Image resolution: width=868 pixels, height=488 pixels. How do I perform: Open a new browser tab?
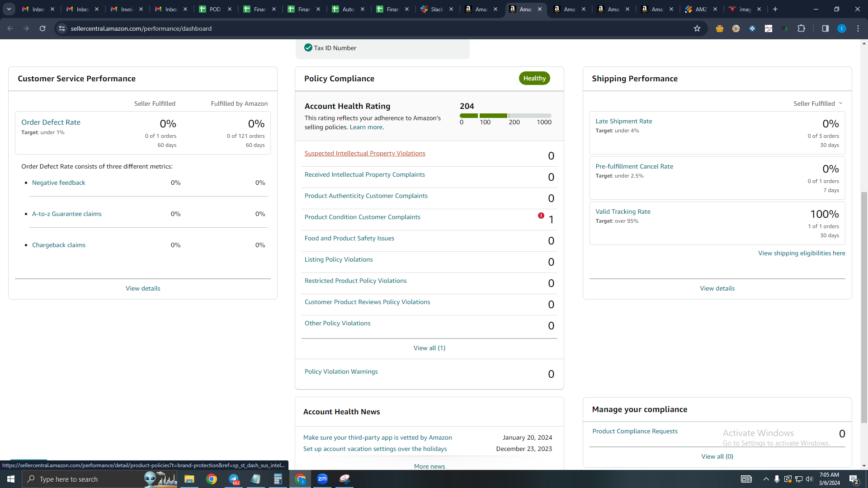(775, 9)
